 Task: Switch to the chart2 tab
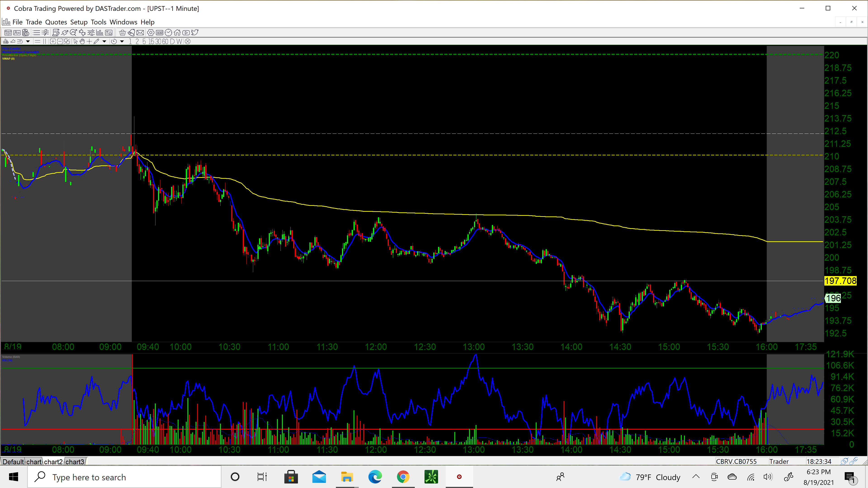click(53, 461)
